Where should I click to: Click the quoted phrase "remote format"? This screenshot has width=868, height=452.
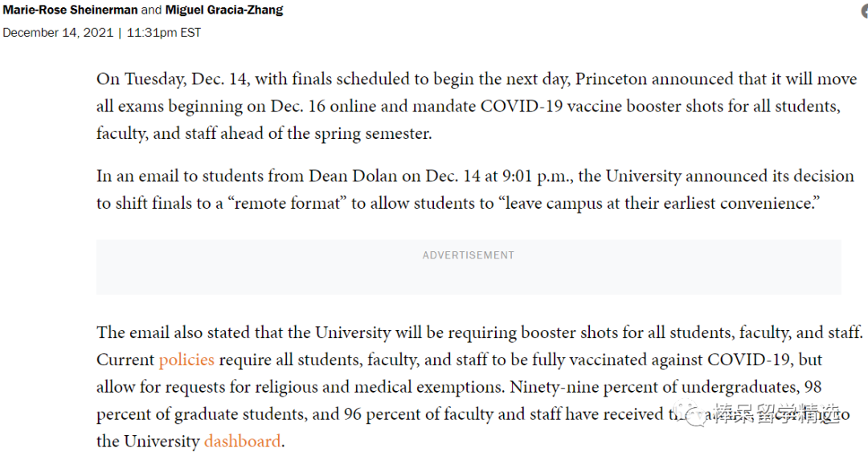coord(287,203)
